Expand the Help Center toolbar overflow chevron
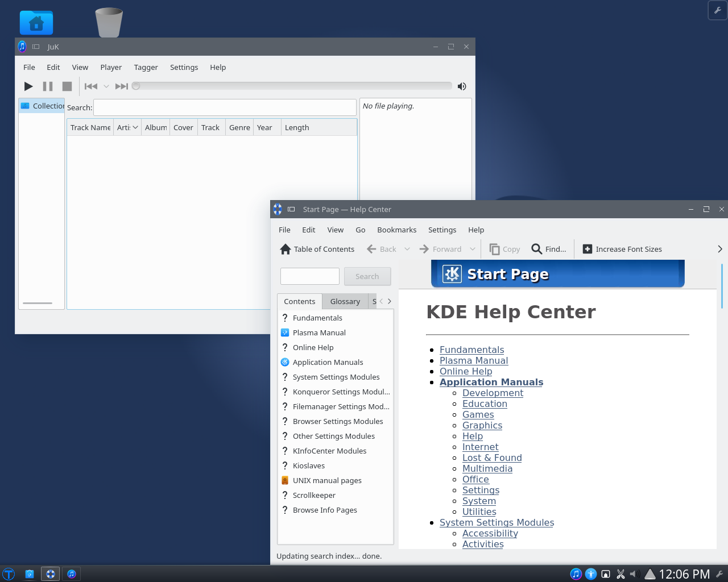The height and width of the screenshot is (582, 728). [720, 249]
